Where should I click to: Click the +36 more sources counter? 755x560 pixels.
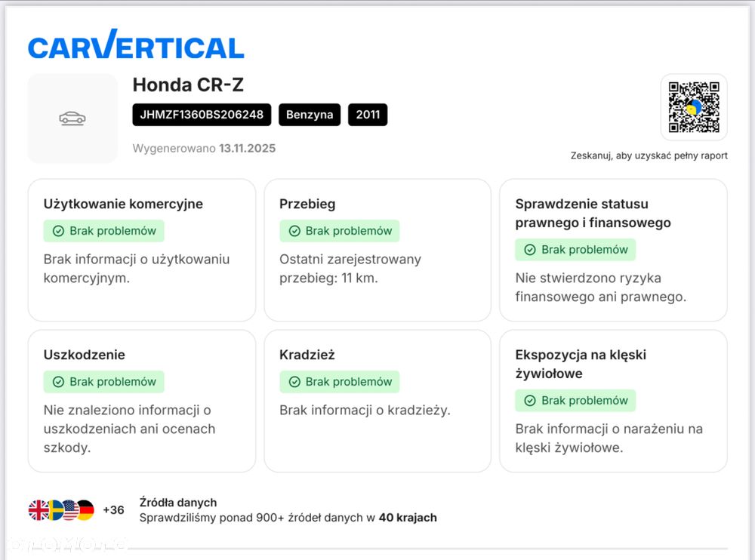[x=113, y=510]
